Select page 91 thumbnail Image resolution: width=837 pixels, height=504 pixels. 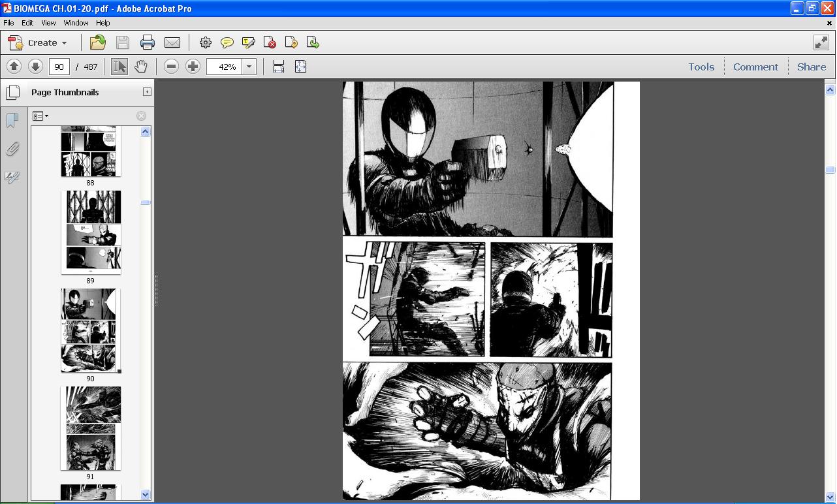[x=91, y=428]
